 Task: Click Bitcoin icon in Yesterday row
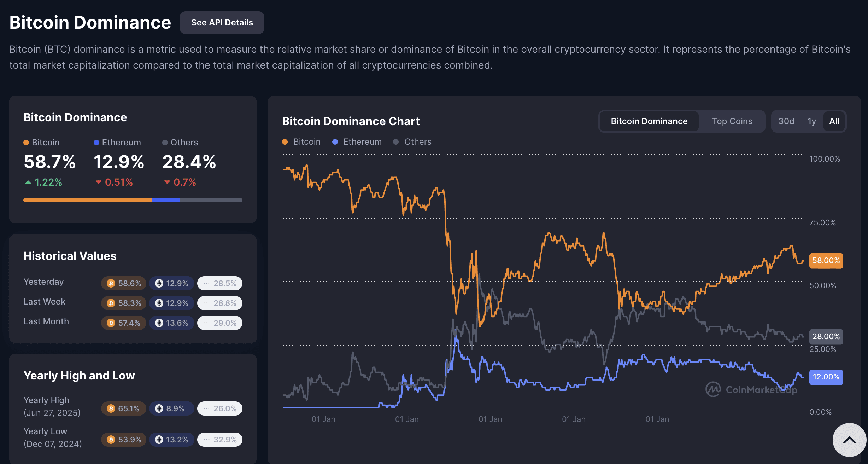[x=111, y=283]
